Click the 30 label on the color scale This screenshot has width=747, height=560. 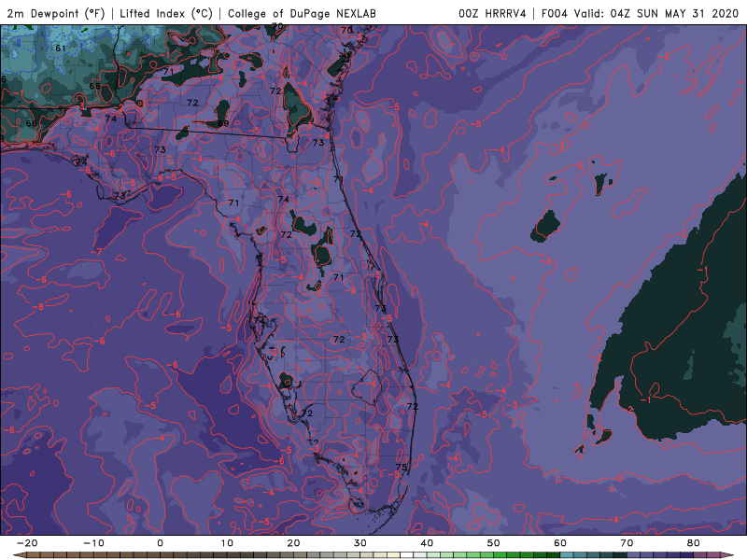coord(360,543)
